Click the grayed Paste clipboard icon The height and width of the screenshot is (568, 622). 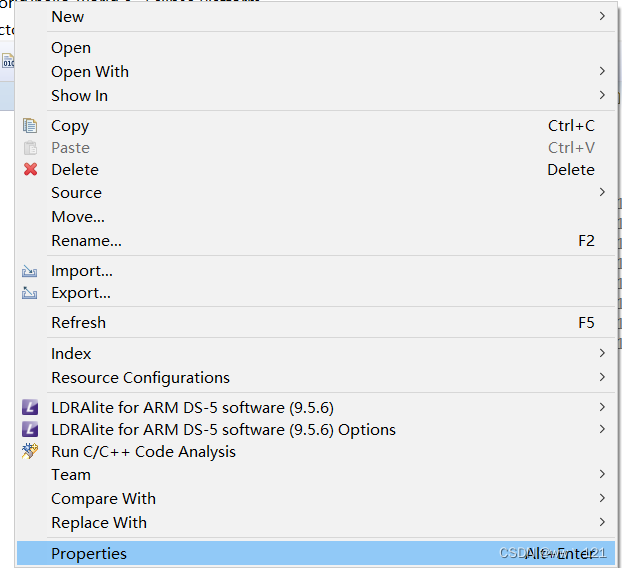[30, 148]
